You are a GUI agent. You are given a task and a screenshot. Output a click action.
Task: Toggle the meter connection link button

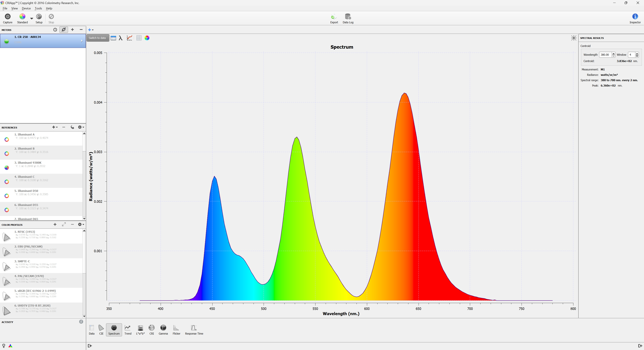[x=64, y=30]
